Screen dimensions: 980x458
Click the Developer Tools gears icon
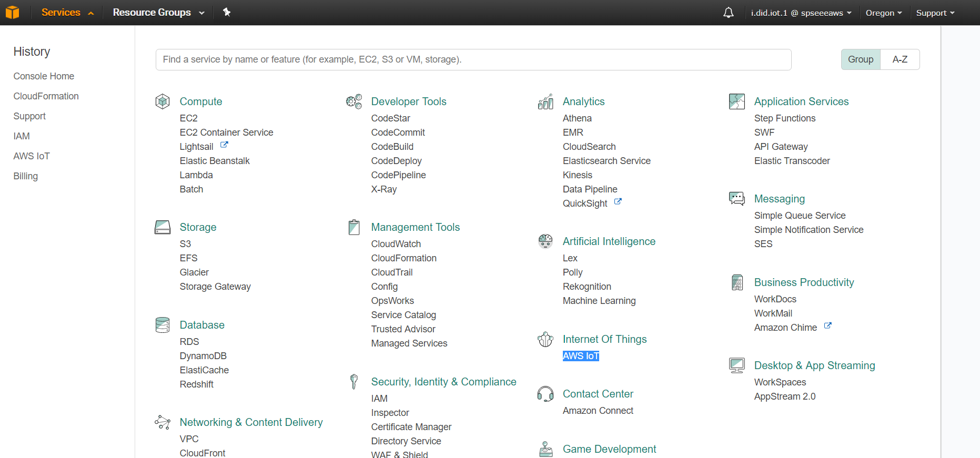(x=354, y=101)
